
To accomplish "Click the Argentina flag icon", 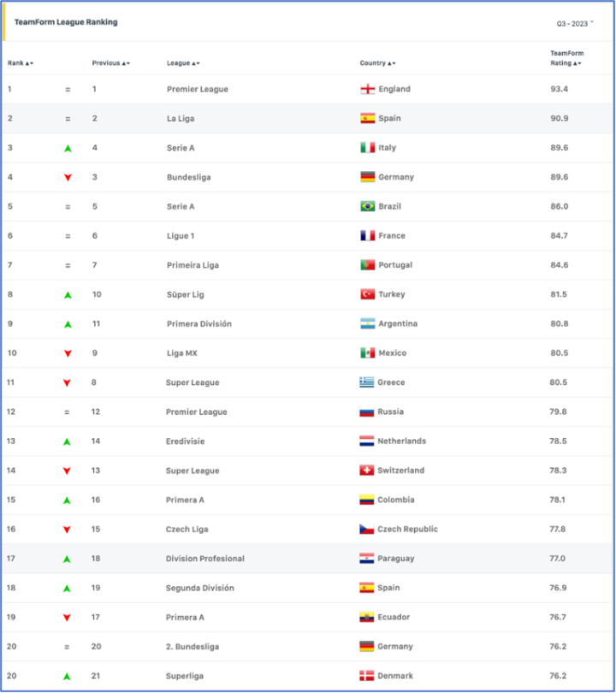I will click(x=368, y=324).
